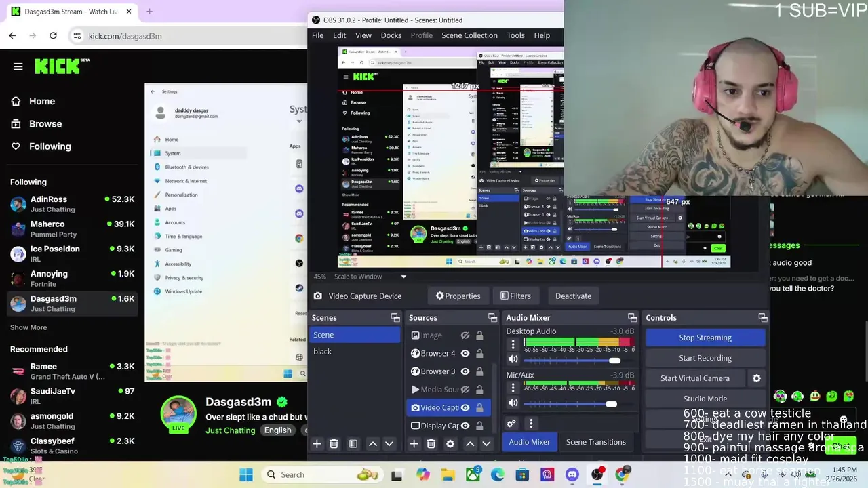Open advanced audio properties gears icon

click(511, 424)
